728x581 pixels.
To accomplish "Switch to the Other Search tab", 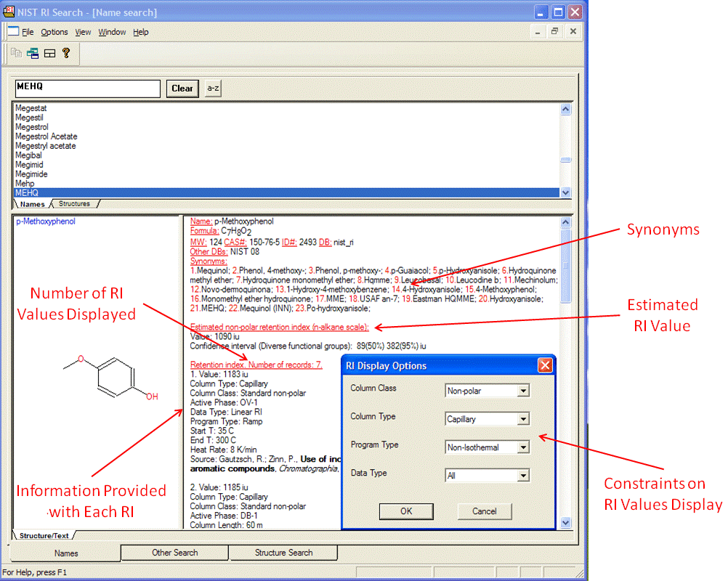I will pyautogui.click(x=174, y=553).
